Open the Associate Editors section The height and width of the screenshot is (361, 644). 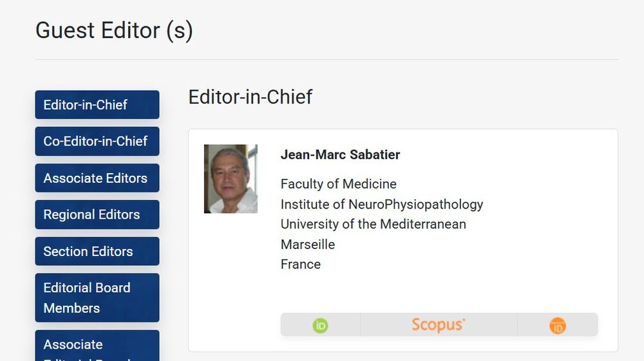[x=97, y=178]
